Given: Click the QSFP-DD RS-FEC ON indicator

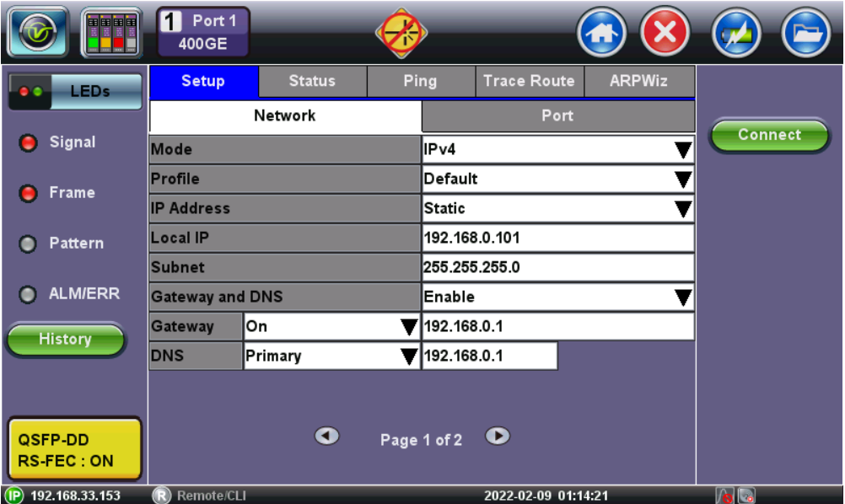Looking at the screenshot, I should point(74,451).
